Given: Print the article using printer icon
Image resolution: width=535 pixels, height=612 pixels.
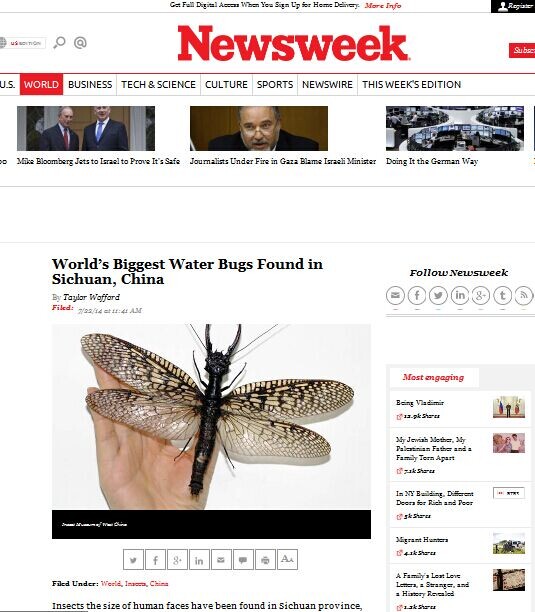Looking at the screenshot, I should click(x=265, y=560).
